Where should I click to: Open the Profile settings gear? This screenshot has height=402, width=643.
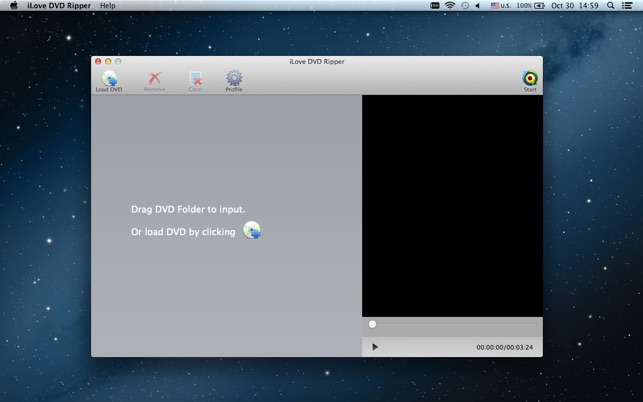pos(234,79)
